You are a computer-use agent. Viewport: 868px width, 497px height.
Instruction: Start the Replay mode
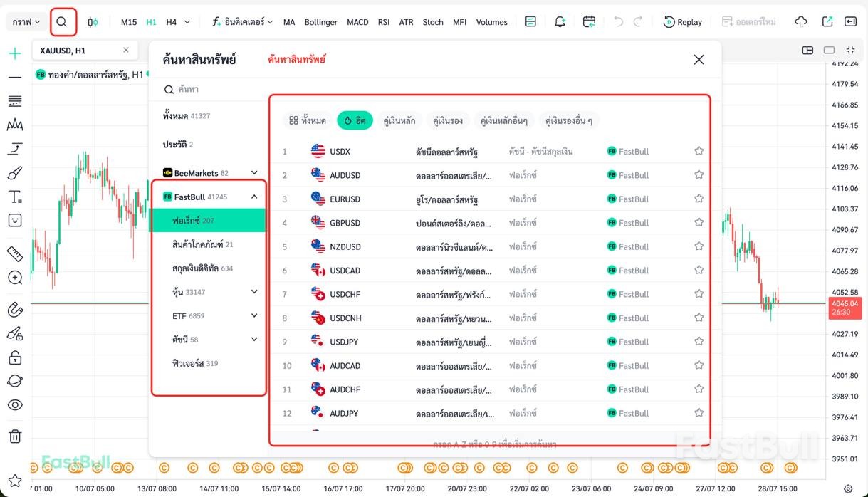[x=683, y=22]
